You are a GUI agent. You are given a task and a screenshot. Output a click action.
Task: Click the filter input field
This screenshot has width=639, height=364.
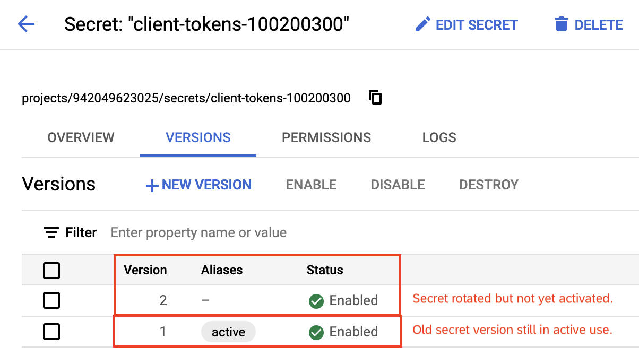tap(198, 232)
